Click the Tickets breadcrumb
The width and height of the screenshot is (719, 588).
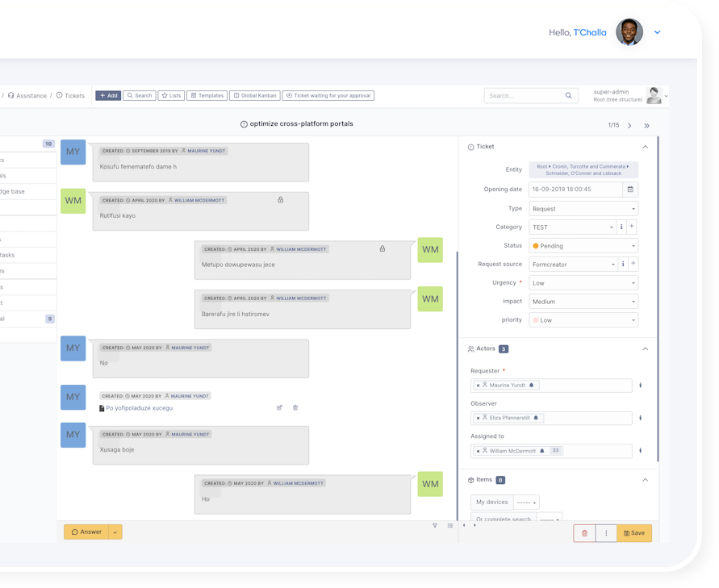click(x=71, y=95)
